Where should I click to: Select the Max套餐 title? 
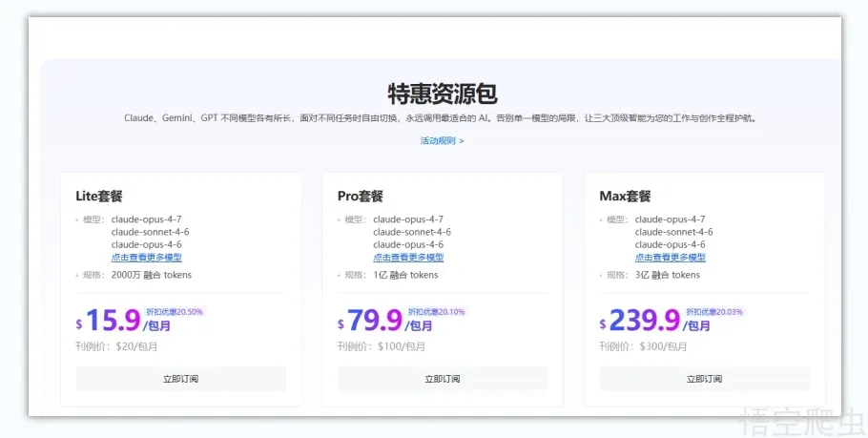625,196
